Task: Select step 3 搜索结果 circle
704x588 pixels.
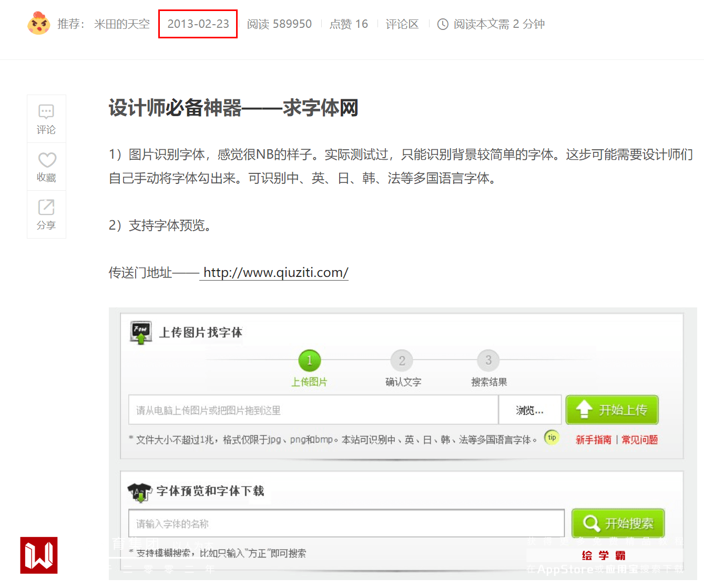Action: click(488, 360)
